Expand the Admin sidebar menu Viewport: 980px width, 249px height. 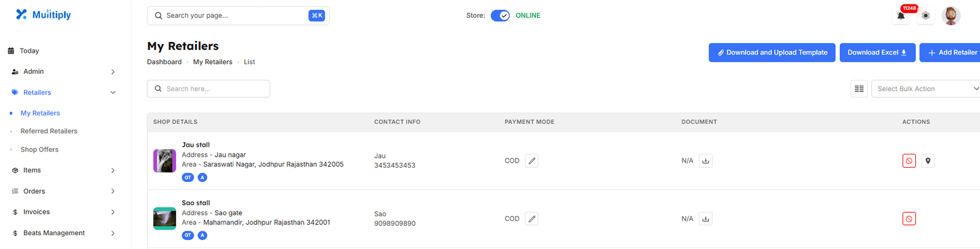[63, 71]
